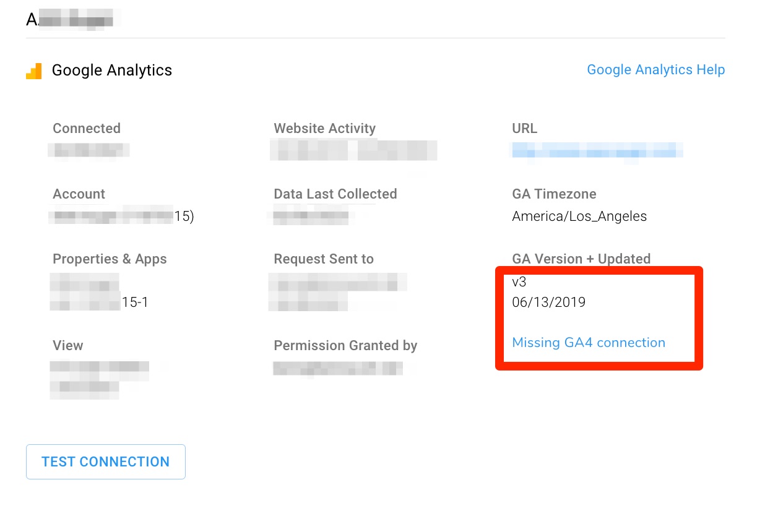Click the Missing GA4 connection link
The image size is (765, 532).
coord(588,342)
